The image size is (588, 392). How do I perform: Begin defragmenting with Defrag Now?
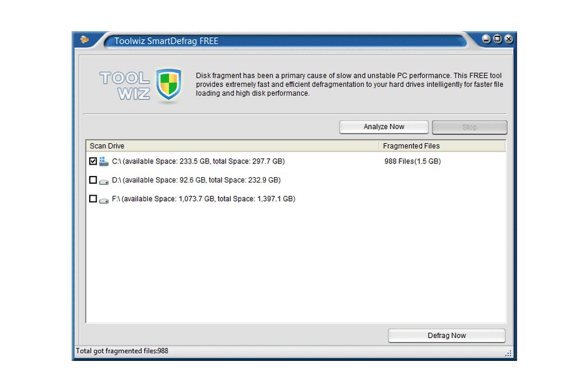pyautogui.click(x=447, y=336)
